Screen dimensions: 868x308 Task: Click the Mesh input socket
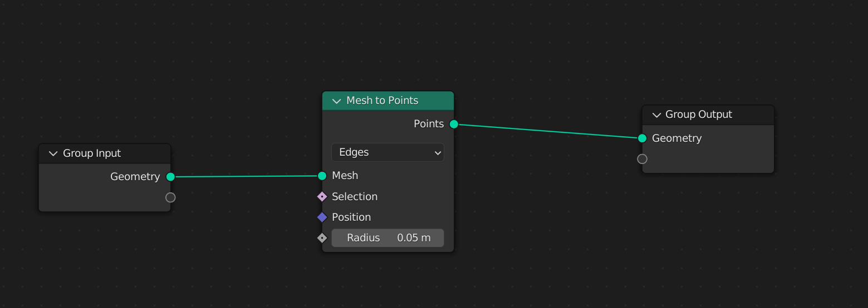[x=322, y=176]
